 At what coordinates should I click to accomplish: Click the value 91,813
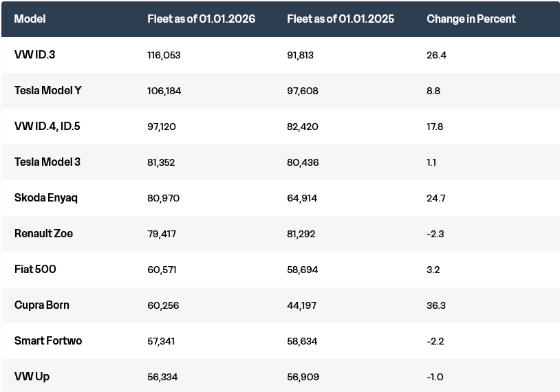tap(300, 55)
